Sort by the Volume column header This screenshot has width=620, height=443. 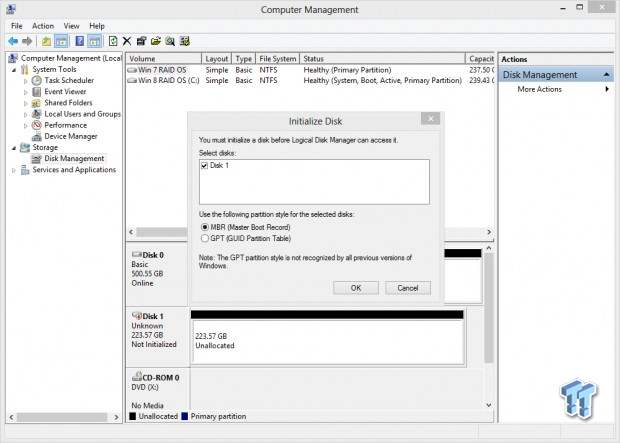click(164, 59)
